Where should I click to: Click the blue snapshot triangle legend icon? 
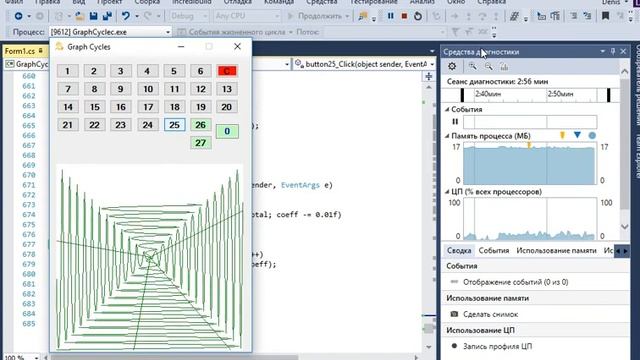pyautogui.click(x=577, y=135)
